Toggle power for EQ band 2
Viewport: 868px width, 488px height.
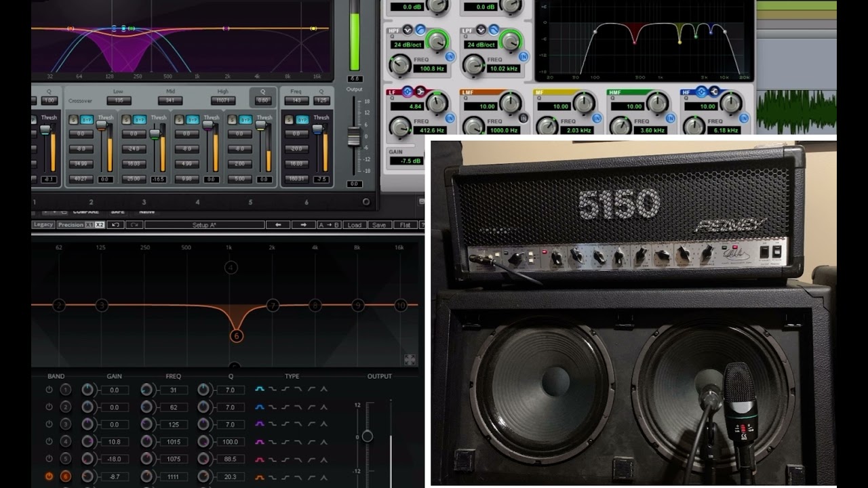click(x=49, y=407)
